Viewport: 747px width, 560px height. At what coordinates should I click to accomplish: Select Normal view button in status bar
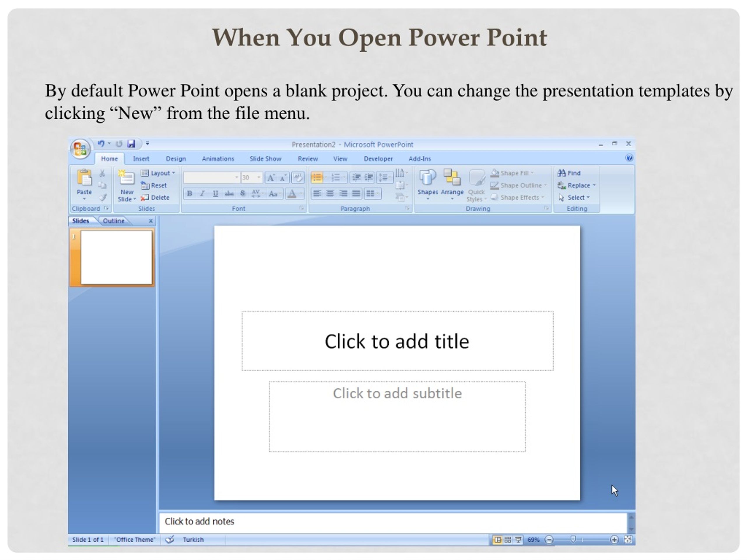pos(497,540)
